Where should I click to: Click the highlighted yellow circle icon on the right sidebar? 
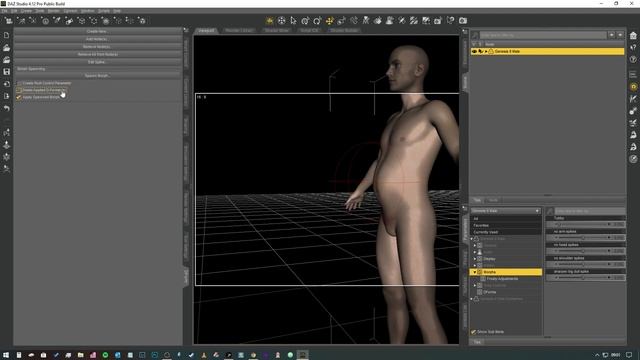click(633, 87)
